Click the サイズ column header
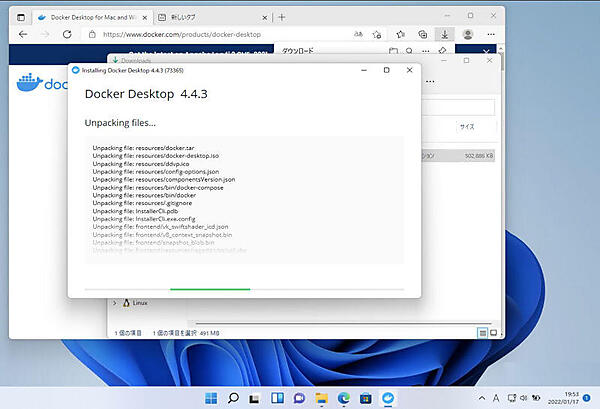This screenshot has width=600, height=409. click(467, 127)
